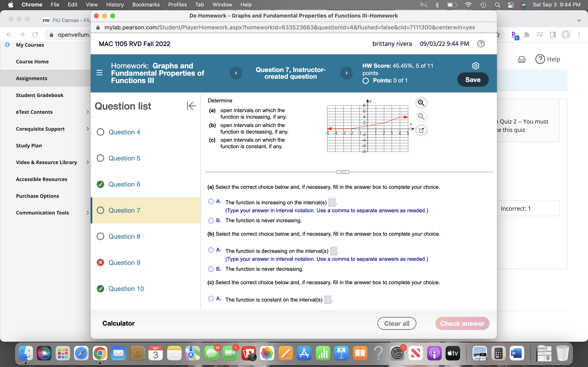This screenshot has height=367, width=588.
Task: Open Question 9 from the list
Action: tap(124, 263)
